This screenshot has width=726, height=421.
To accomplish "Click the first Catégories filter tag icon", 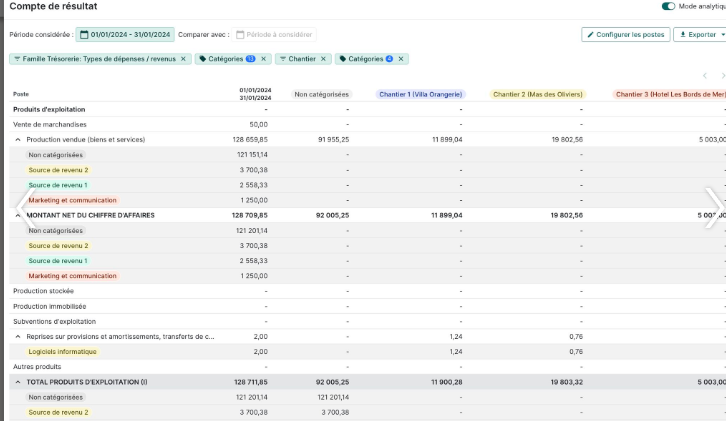I will point(202,59).
